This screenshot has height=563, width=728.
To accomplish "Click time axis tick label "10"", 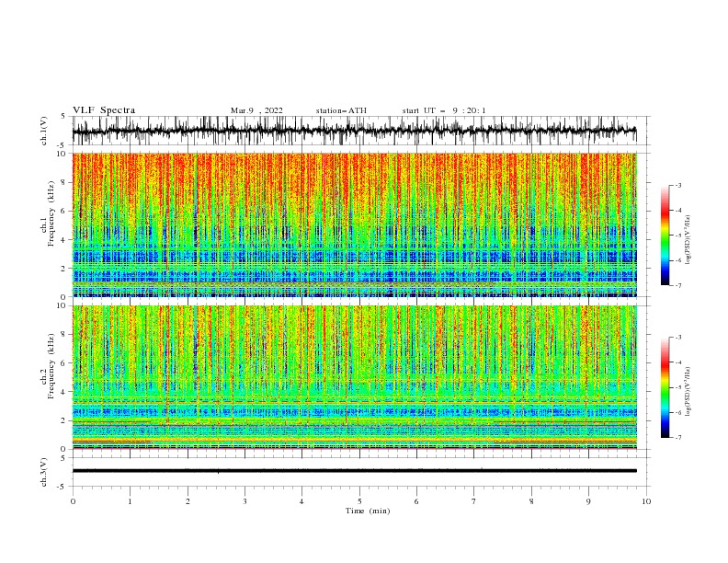I will 646,501.
